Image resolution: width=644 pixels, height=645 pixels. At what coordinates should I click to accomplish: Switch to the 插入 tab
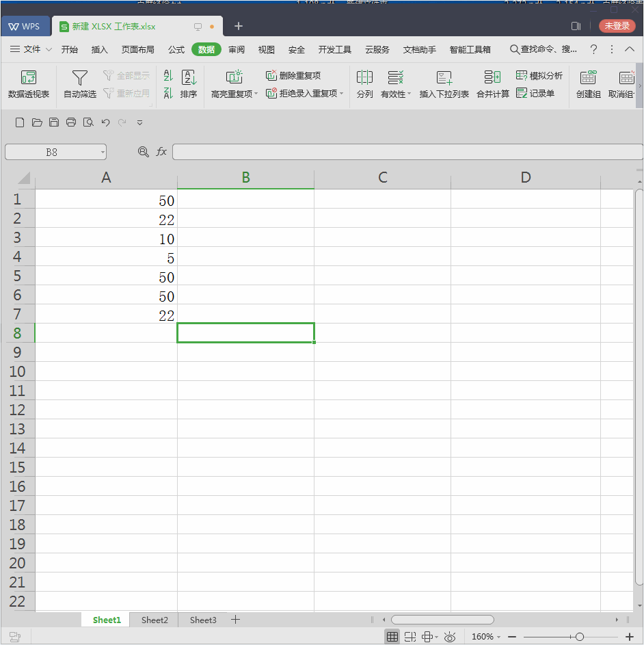(x=100, y=49)
